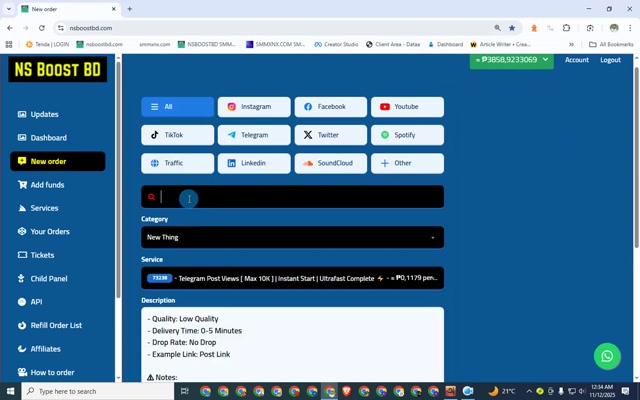Select New order in the sidebar
Image resolution: width=640 pixels, height=400 pixels.
[58, 161]
